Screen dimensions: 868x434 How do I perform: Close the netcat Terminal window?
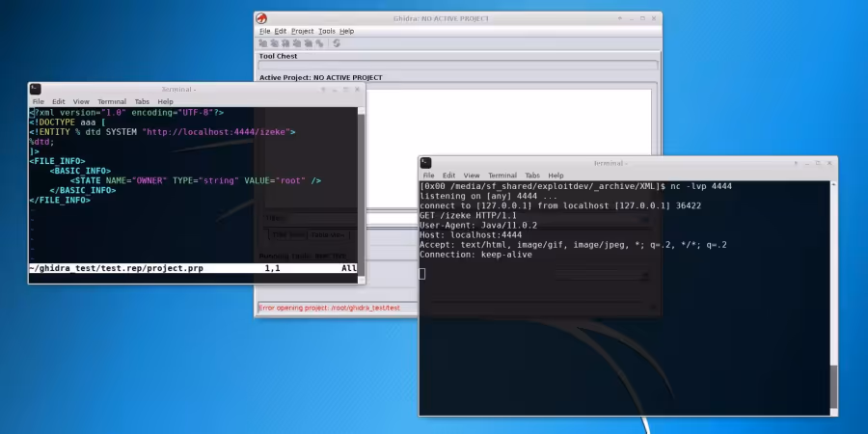click(829, 163)
